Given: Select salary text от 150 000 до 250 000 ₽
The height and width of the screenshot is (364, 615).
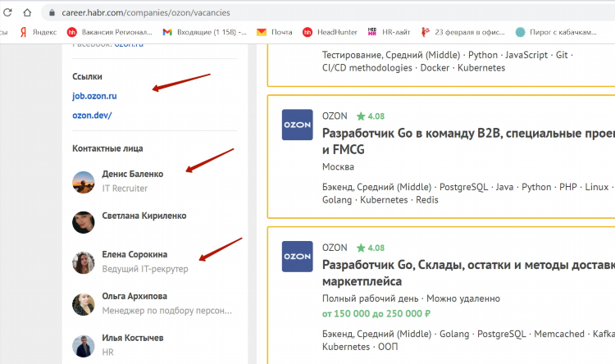Looking at the screenshot, I should 376,314.
